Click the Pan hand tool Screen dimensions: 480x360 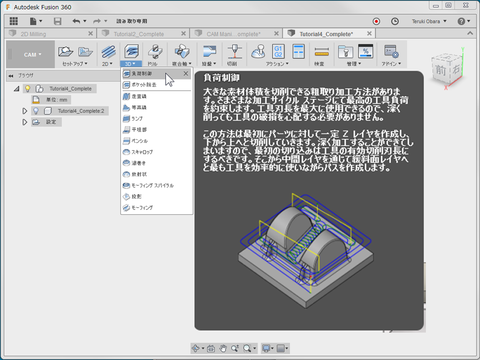click(223, 348)
